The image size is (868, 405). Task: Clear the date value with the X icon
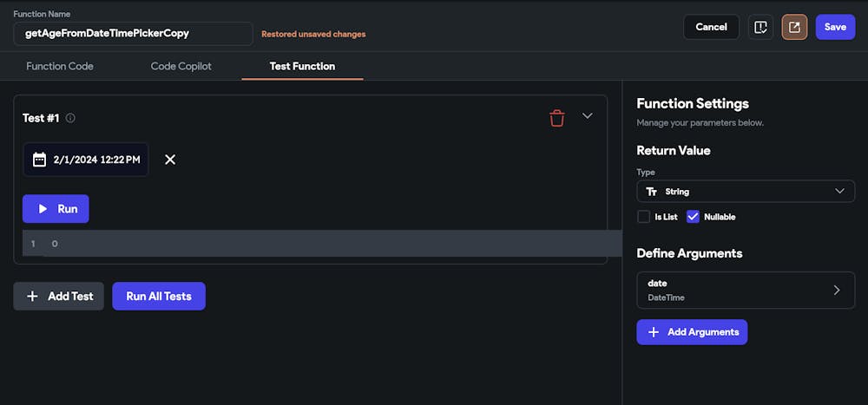pos(170,160)
